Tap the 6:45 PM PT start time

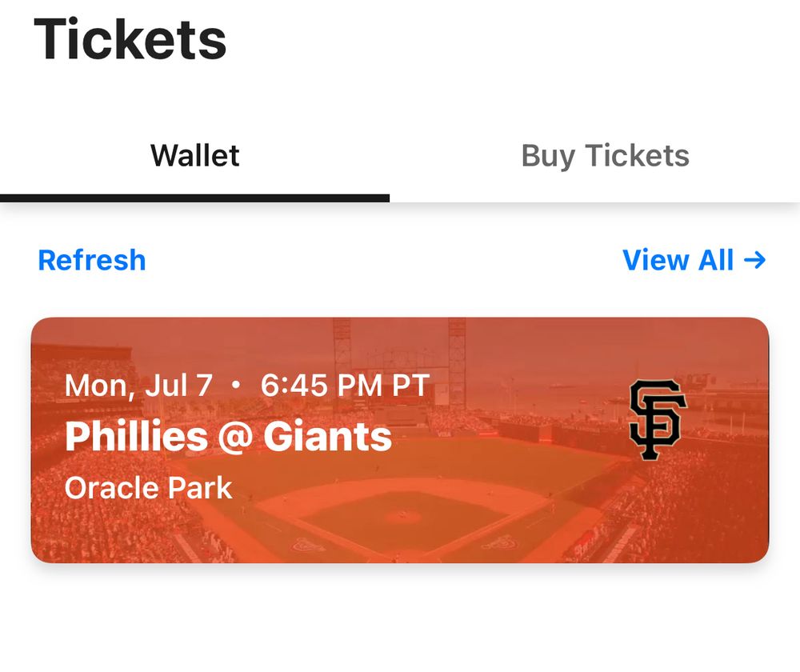(x=345, y=386)
